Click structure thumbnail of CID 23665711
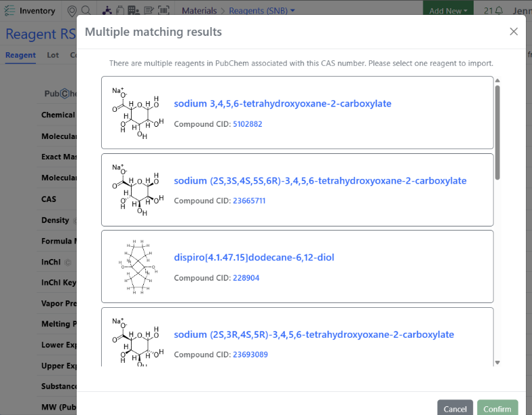Image resolution: width=532 pixels, height=415 pixels. click(x=136, y=190)
